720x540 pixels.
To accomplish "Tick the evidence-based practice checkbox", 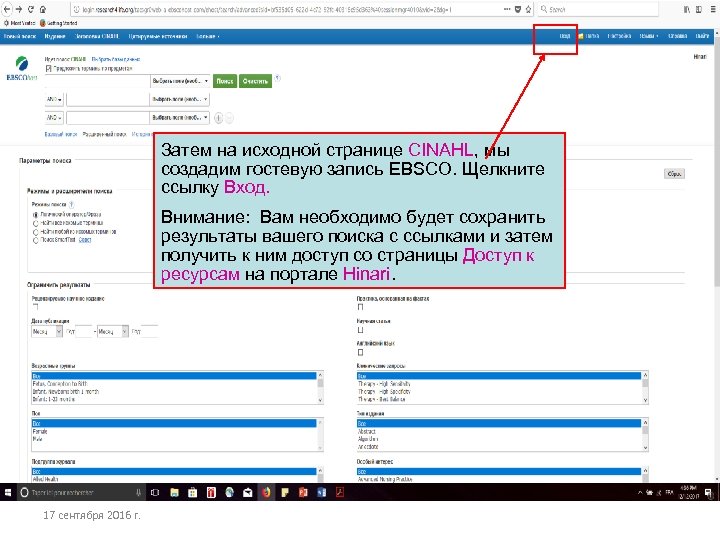I will pos(360,307).
